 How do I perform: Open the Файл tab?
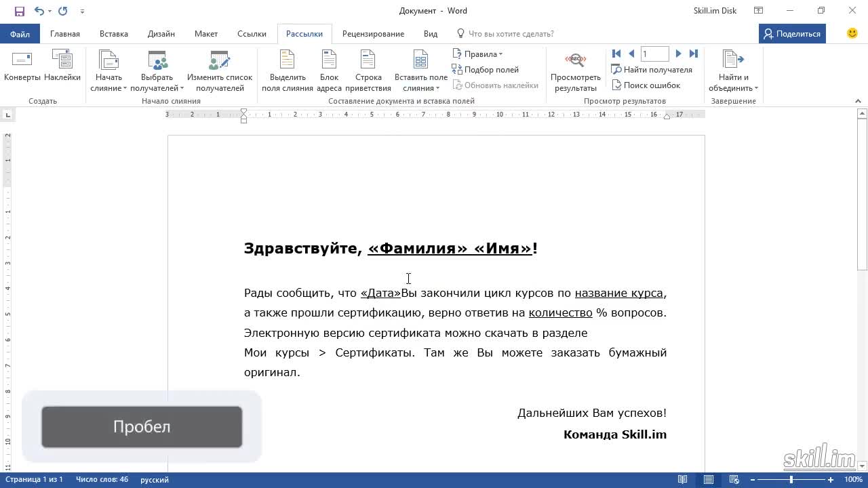tap(20, 34)
